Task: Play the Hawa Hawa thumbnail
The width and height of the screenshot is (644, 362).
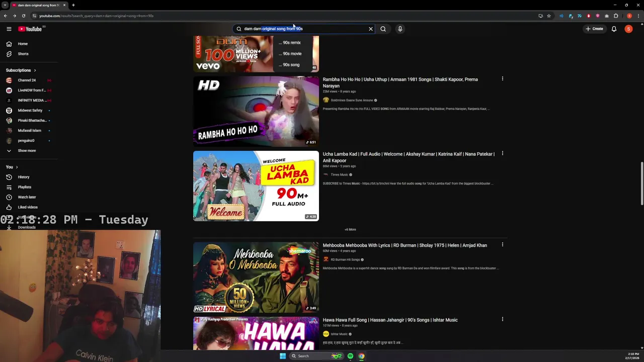Action: 256,333
